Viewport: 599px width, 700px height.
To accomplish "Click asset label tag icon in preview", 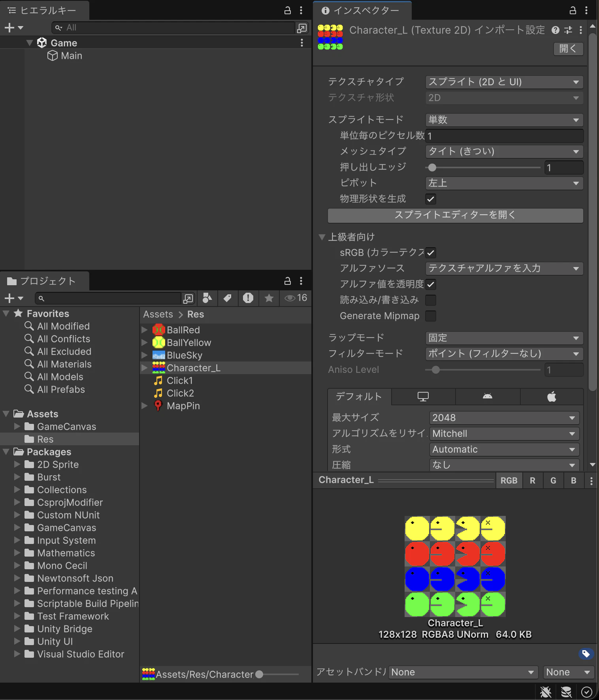I will [586, 654].
